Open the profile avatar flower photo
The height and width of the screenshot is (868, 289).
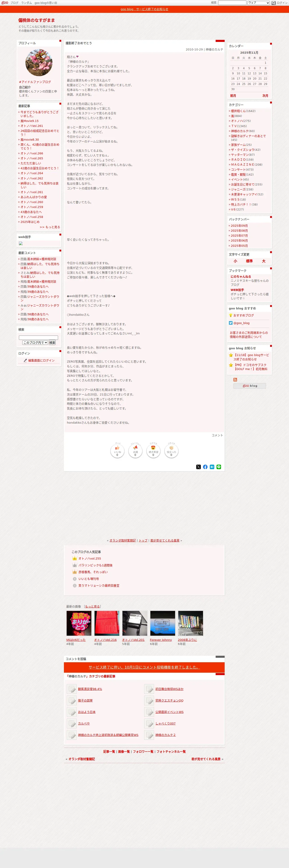pyautogui.click(x=39, y=63)
